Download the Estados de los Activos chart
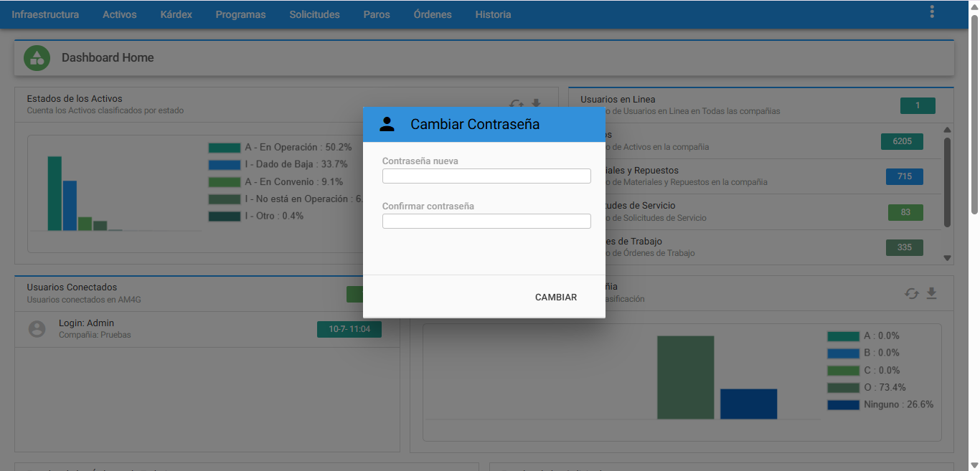This screenshot has height=471, width=980. [x=536, y=104]
